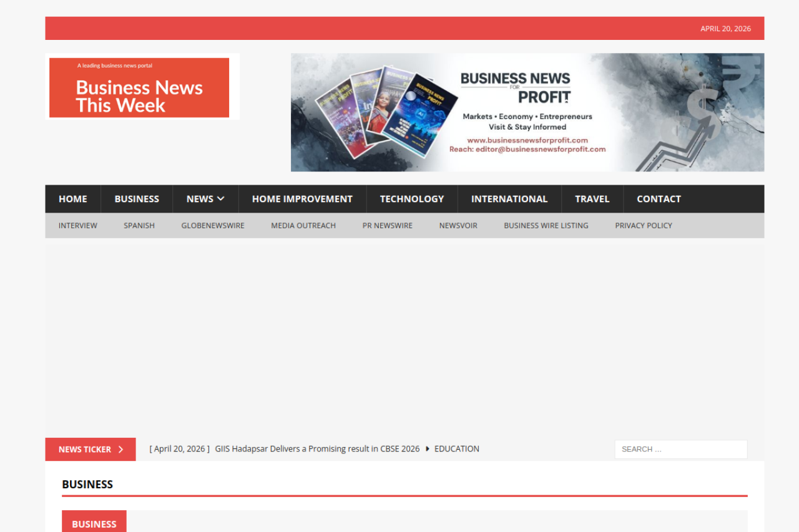This screenshot has height=532, width=799.
Task: Open the INTERVIEW submenu link
Action: [x=78, y=226]
